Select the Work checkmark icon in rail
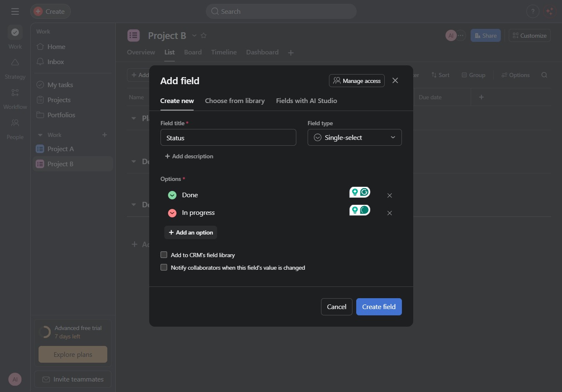 click(x=15, y=32)
